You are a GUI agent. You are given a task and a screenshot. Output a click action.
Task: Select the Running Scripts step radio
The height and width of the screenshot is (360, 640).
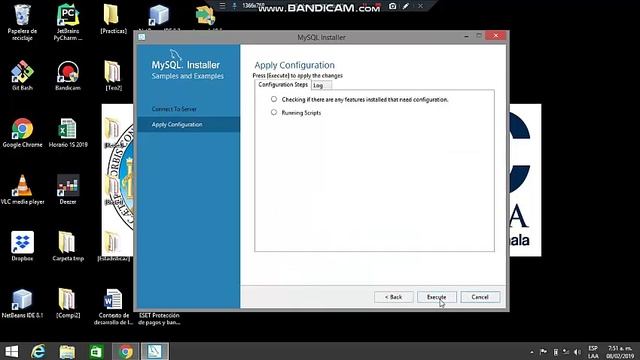click(x=274, y=112)
